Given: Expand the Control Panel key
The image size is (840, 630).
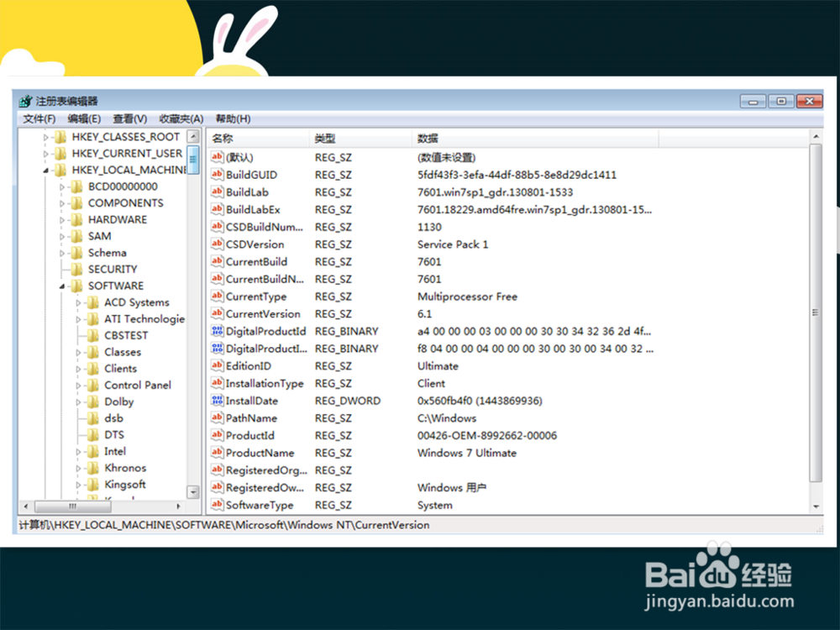Looking at the screenshot, I should click(x=78, y=386).
